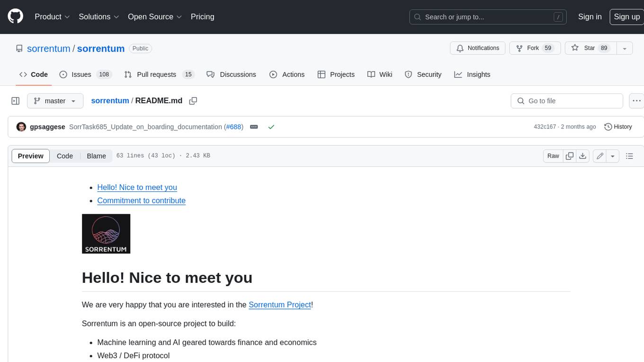Open the Actions tab
This screenshot has width=644, height=362.
pos(287,74)
